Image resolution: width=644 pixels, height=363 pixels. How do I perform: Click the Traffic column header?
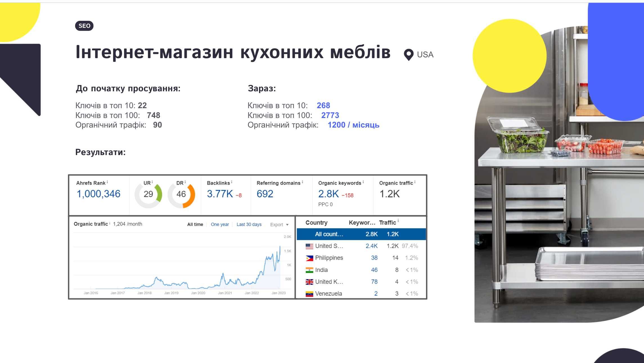(x=388, y=223)
